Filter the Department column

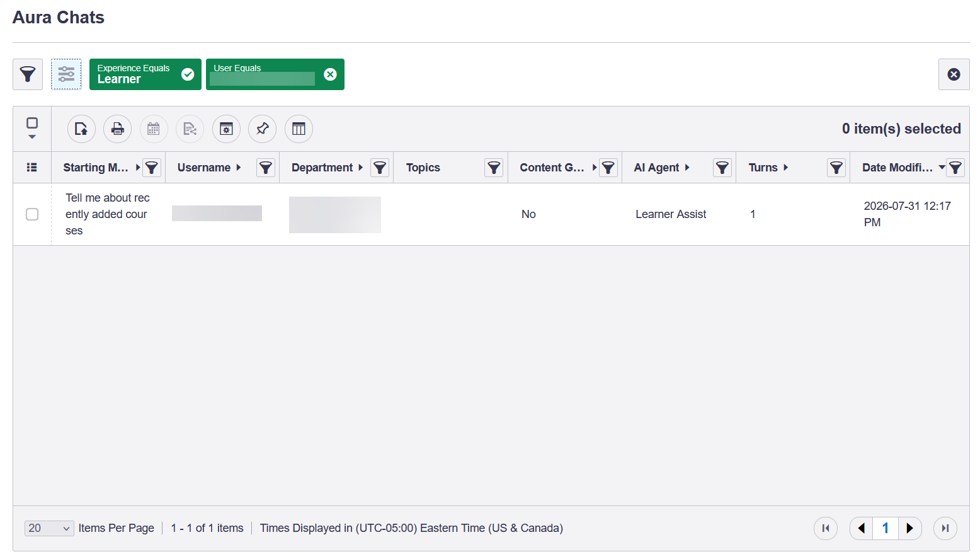point(380,168)
